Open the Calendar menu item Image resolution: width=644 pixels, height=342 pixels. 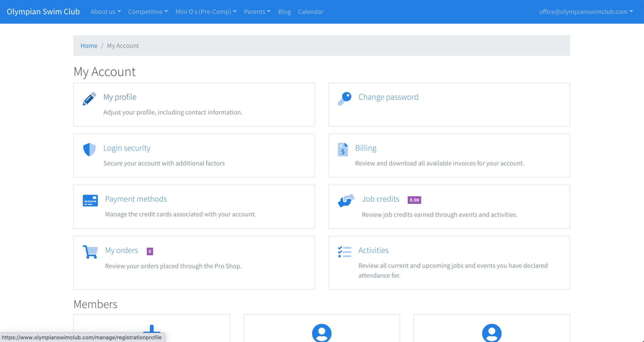pyautogui.click(x=310, y=12)
